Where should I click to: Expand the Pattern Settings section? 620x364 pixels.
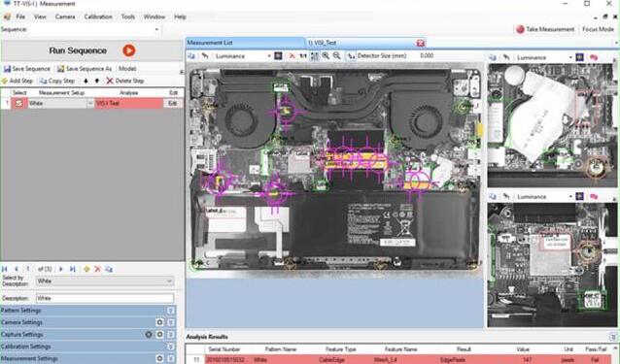(170, 311)
